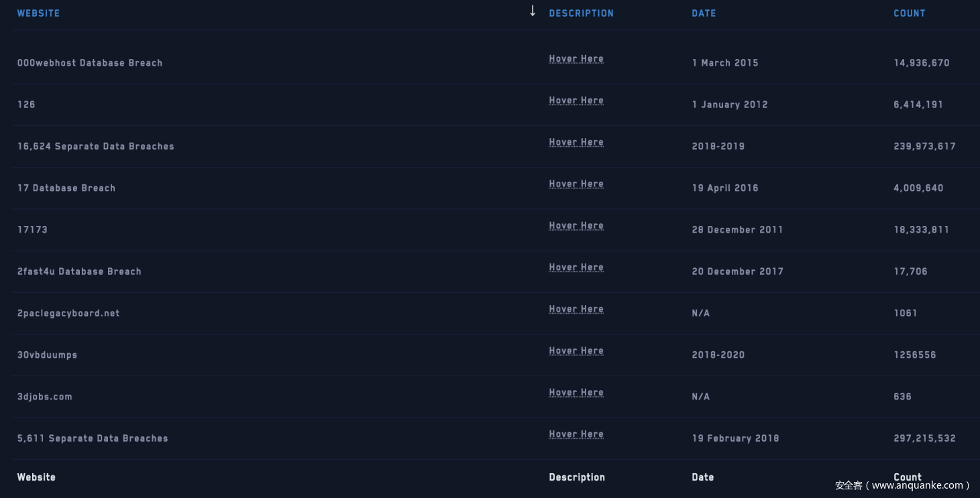Click Hover Here for 2fast4u Database Breach
This screenshot has height=498, width=980.
coord(576,267)
